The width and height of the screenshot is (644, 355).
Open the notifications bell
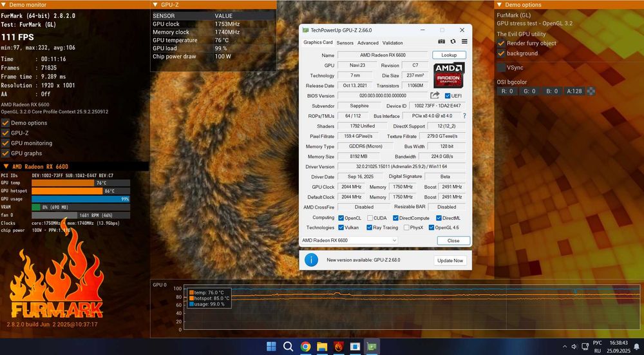coord(637,347)
